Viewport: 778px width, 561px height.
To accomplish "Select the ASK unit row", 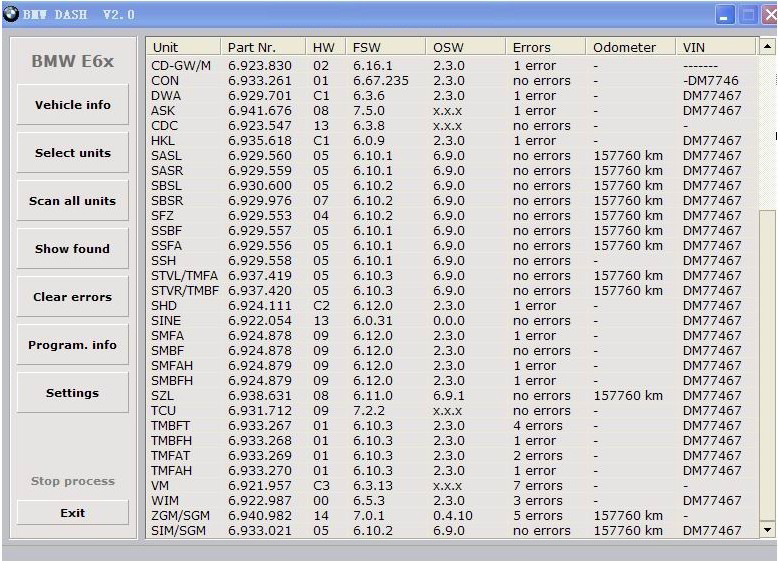I will point(452,111).
